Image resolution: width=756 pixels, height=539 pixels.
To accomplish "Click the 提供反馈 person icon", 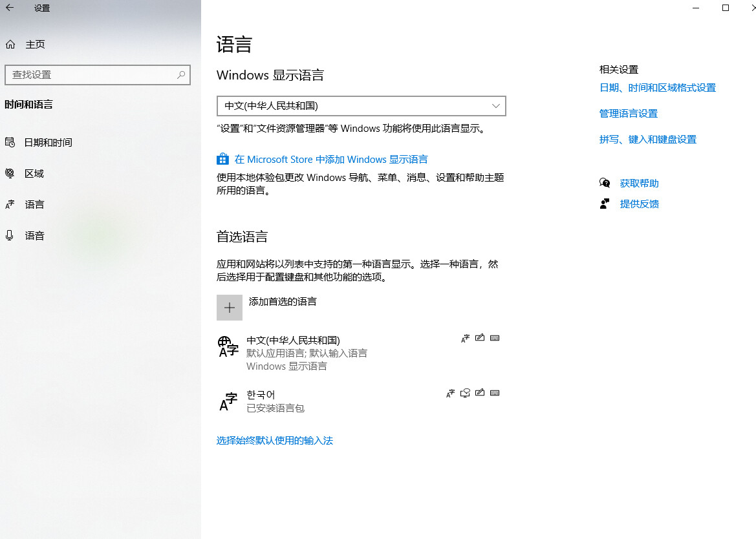I will (605, 204).
